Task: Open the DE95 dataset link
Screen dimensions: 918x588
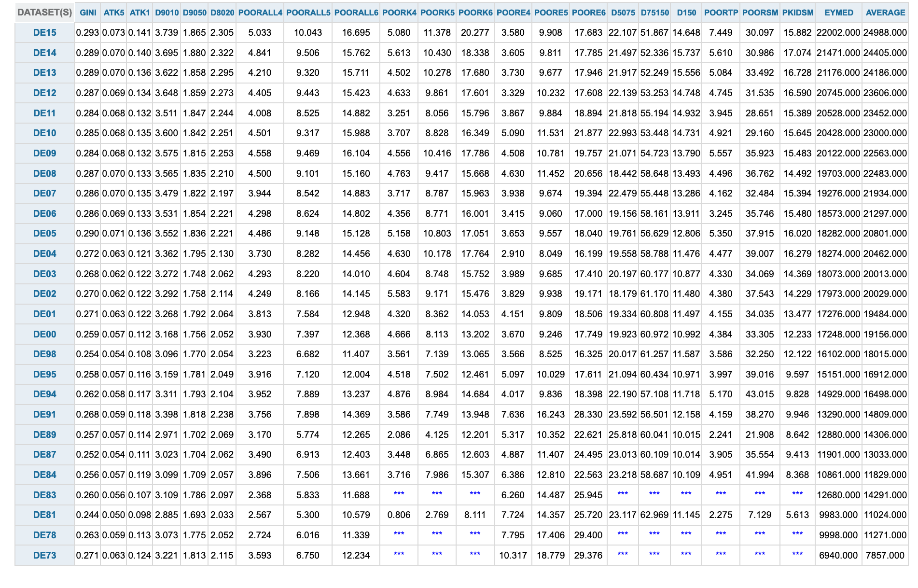Action: 44,374
